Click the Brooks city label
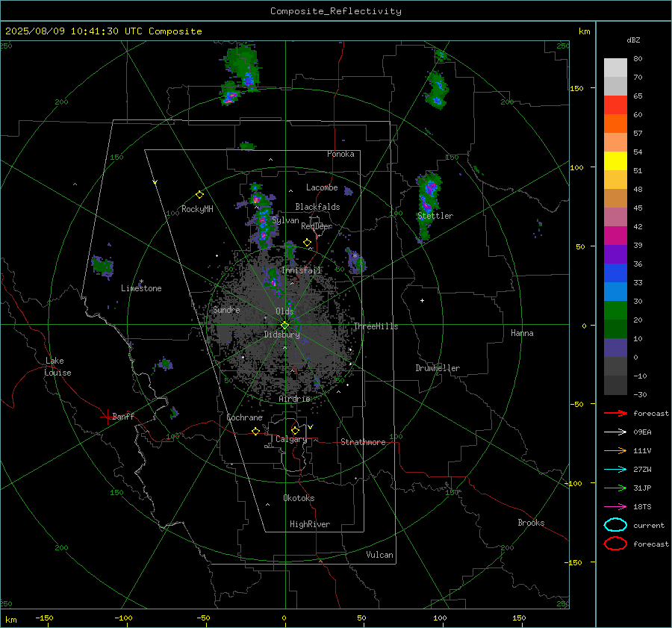 531,523
